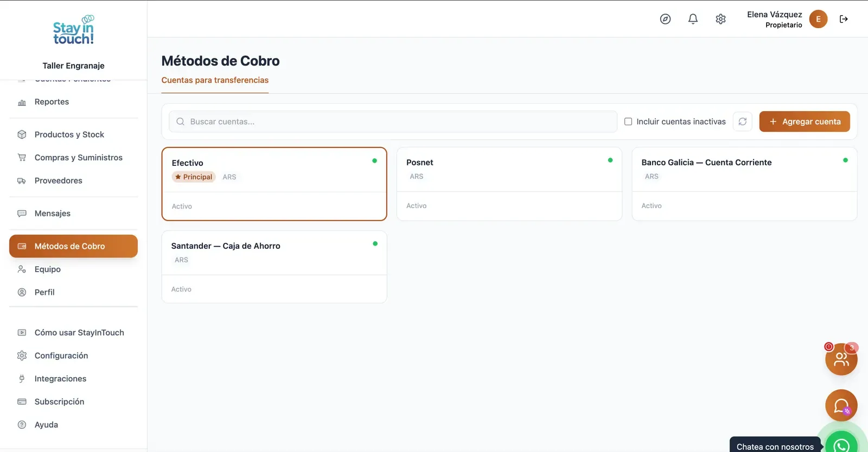Select the Efectivo account card
868x452 pixels.
274,184
